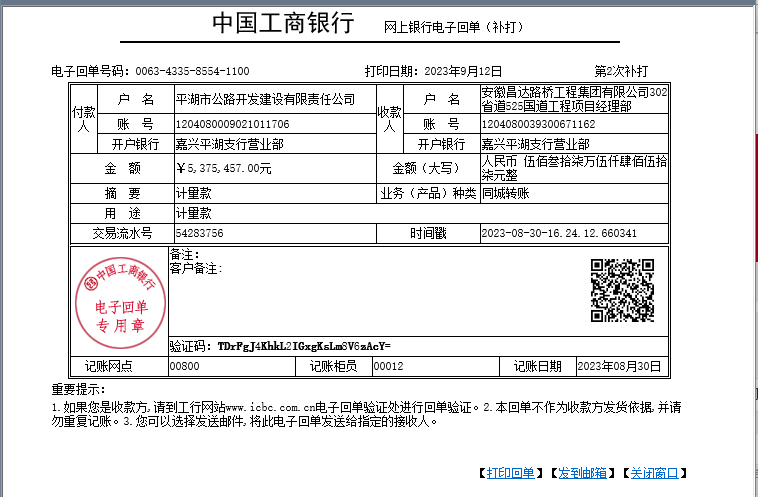The height and width of the screenshot is (497, 758).
Task: Select the payer account number 1204080009021011706
Action: coord(232,124)
